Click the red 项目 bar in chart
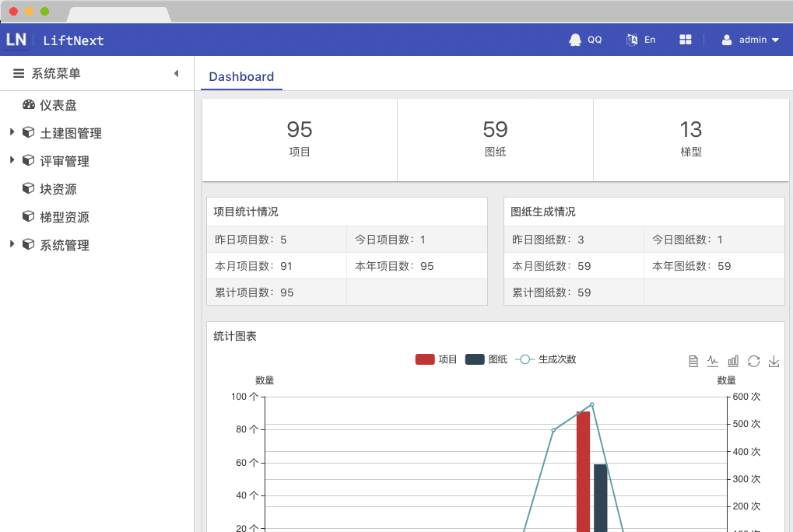The image size is (793, 532). (x=583, y=471)
